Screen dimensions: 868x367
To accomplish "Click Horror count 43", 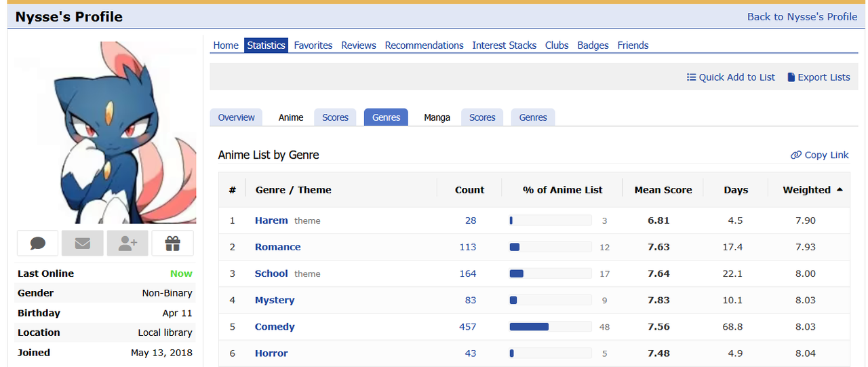I will coord(471,353).
